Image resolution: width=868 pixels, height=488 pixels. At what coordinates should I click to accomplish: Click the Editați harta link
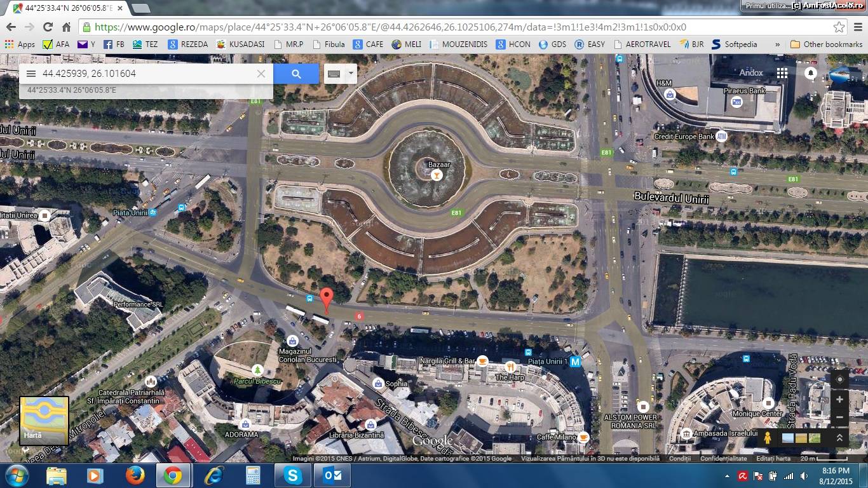773,459
